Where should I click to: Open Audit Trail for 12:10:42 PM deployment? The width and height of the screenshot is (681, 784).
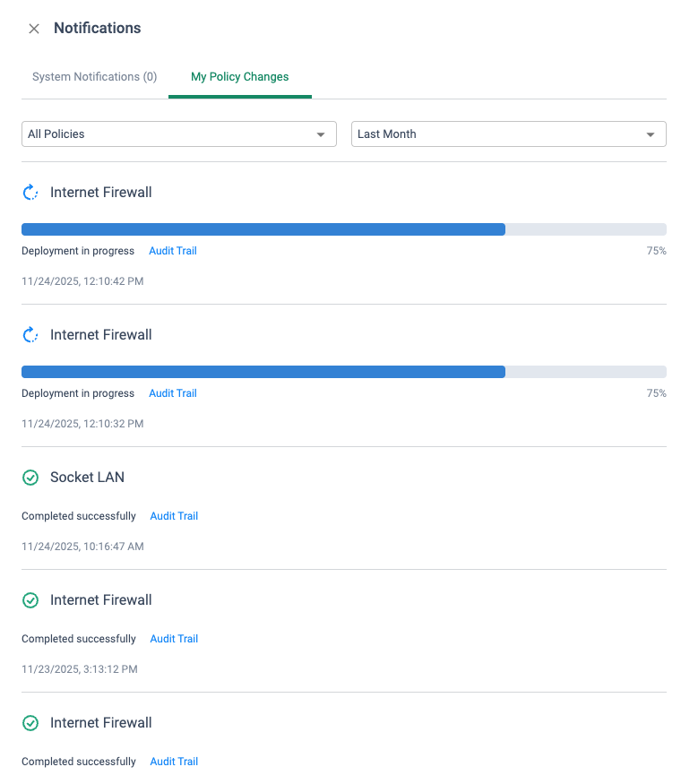click(173, 251)
